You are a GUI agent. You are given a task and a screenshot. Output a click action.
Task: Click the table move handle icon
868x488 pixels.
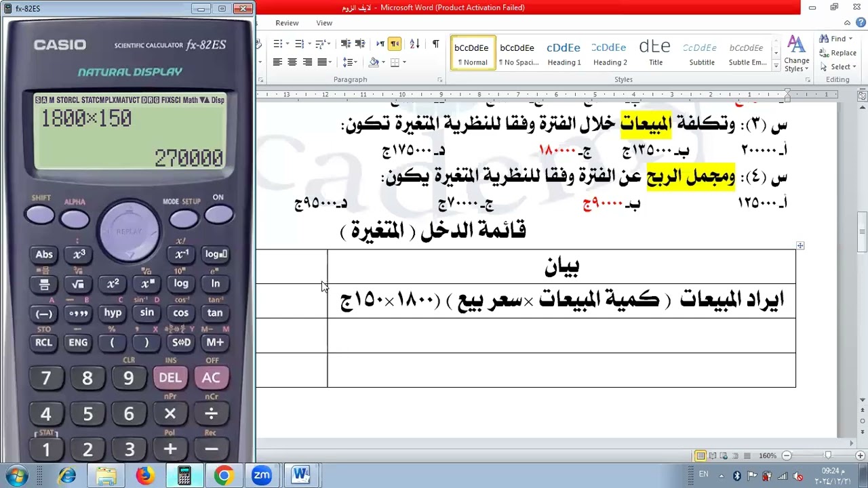(x=800, y=245)
